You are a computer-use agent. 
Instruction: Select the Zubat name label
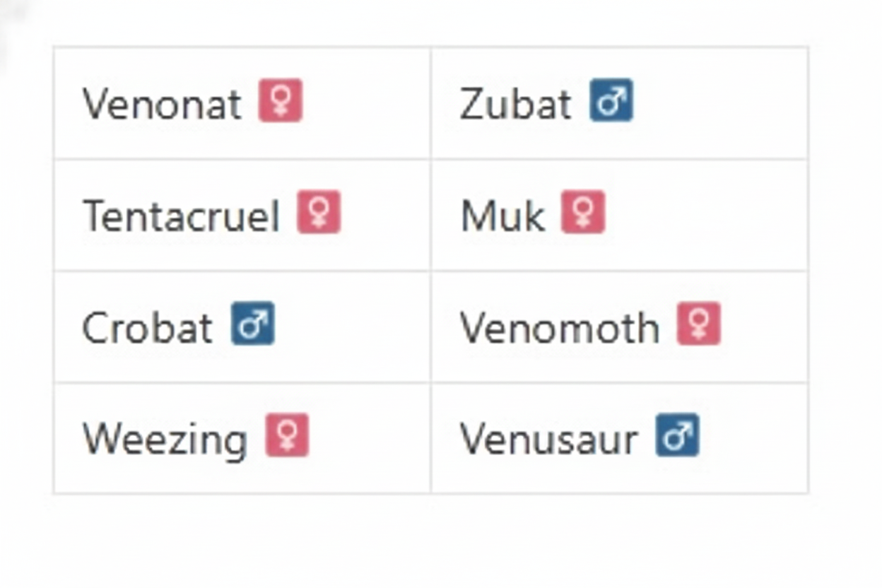coord(515,104)
